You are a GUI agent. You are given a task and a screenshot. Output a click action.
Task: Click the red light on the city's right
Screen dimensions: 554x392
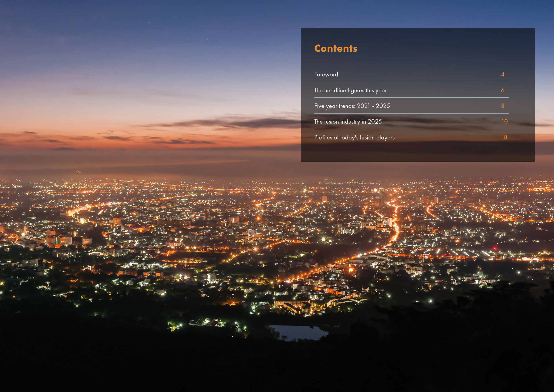pos(495,248)
